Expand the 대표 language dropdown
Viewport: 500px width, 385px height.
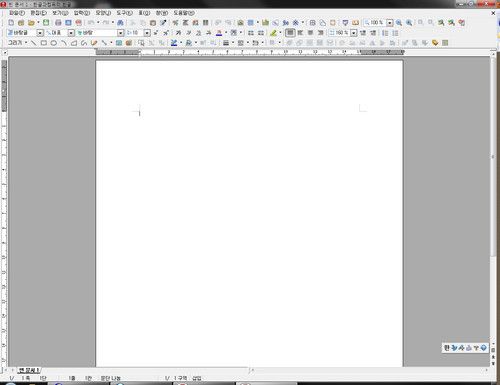pyautogui.click(x=71, y=33)
